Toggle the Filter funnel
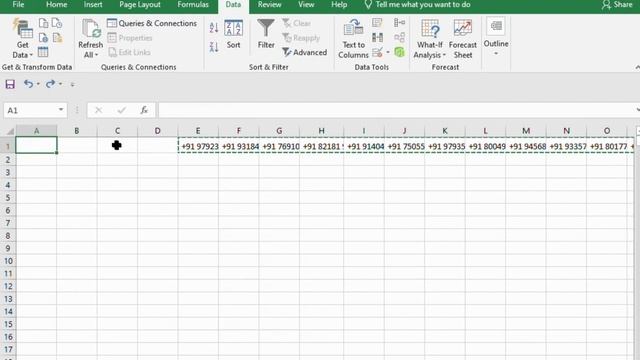Screen dimensions: 640x360 click(266, 34)
